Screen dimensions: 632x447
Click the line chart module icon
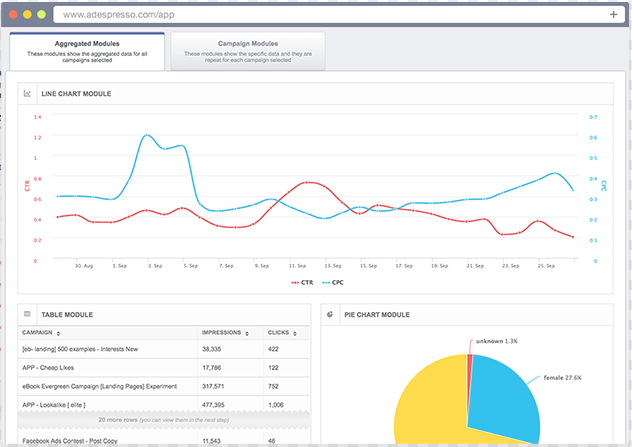click(x=27, y=94)
